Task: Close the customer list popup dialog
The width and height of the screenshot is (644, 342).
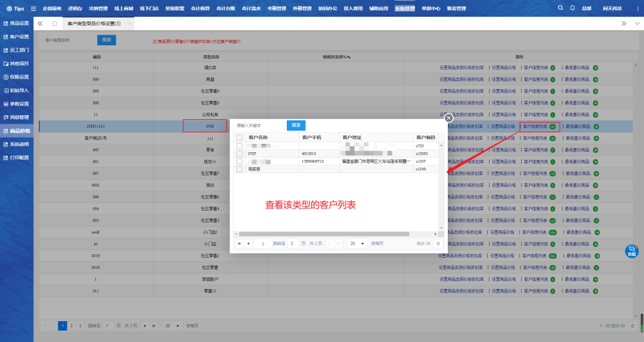Action: point(449,118)
